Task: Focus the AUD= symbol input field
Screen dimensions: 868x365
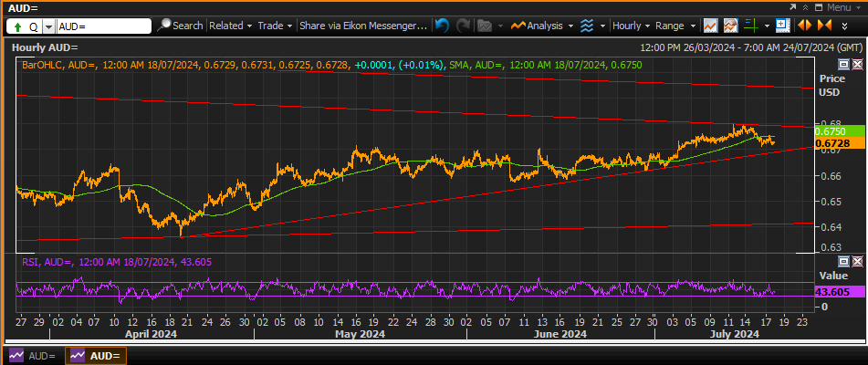Action: [103, 26]
